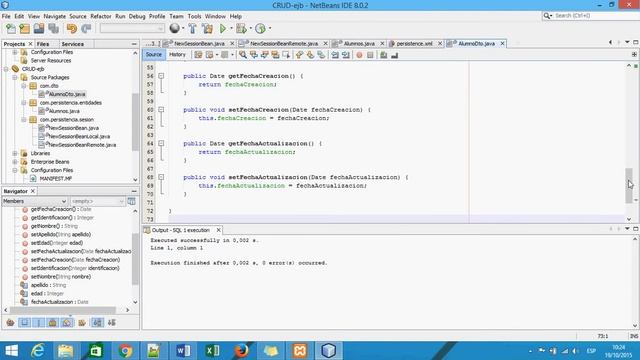Click the Find Selection magnifier icon in editor toolbar
The image size is (640, 360).
point(243,55)
